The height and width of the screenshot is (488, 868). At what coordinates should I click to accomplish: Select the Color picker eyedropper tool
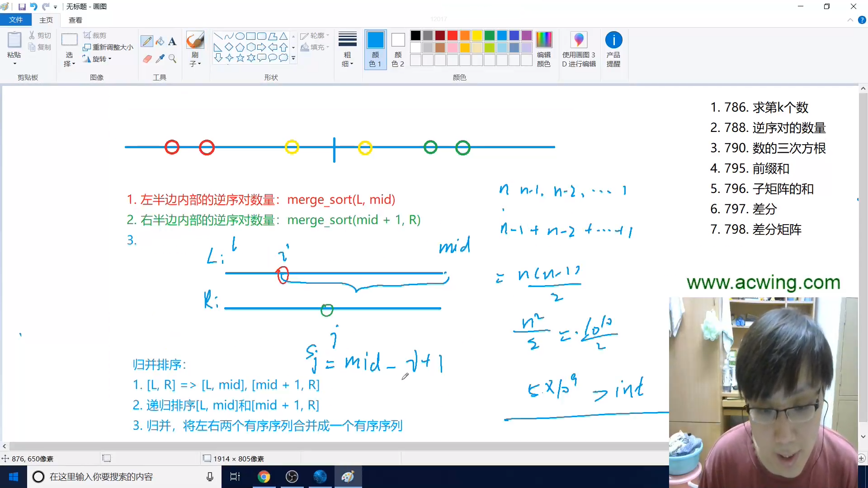coord(160,58)
